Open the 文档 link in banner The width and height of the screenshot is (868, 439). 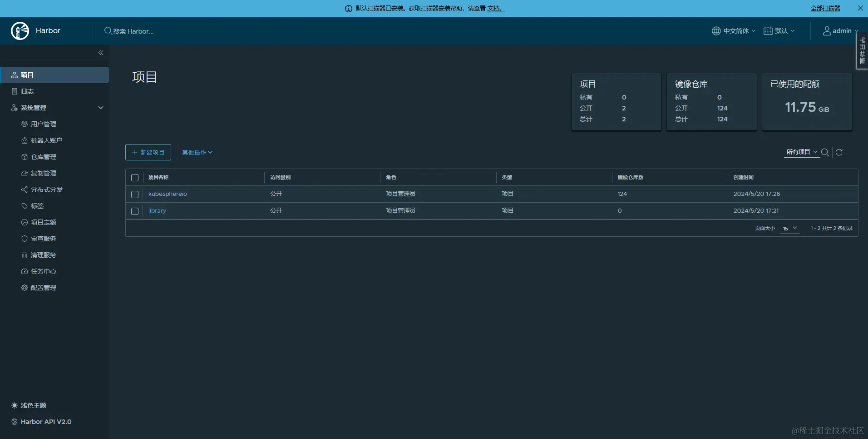pyautogui.click(x=496, y=9)
